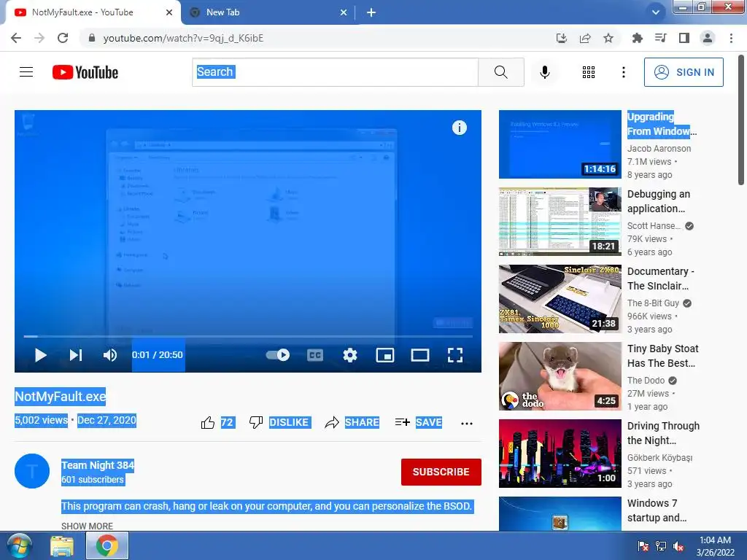Open Tiny Baby Stoat video thumbnail
Screen dimensions: 747x560
(x=560, y=376)
